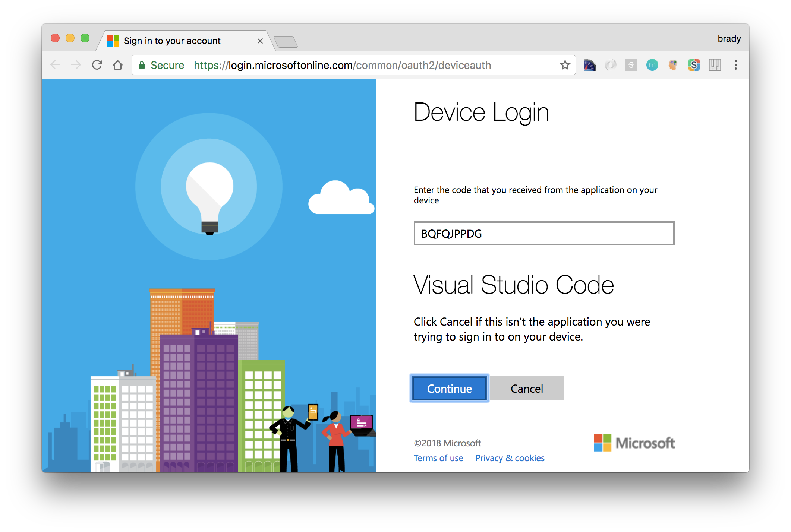Open the piano keys extension icon
Image resolution: width=791 pixels, height=532 pixels.
point(715,65)
